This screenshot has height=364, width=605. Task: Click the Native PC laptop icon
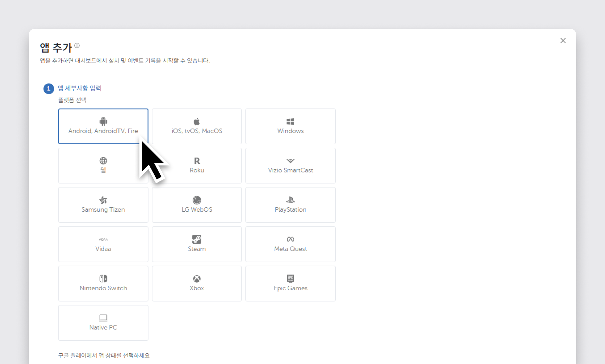[x=103, y=318]
